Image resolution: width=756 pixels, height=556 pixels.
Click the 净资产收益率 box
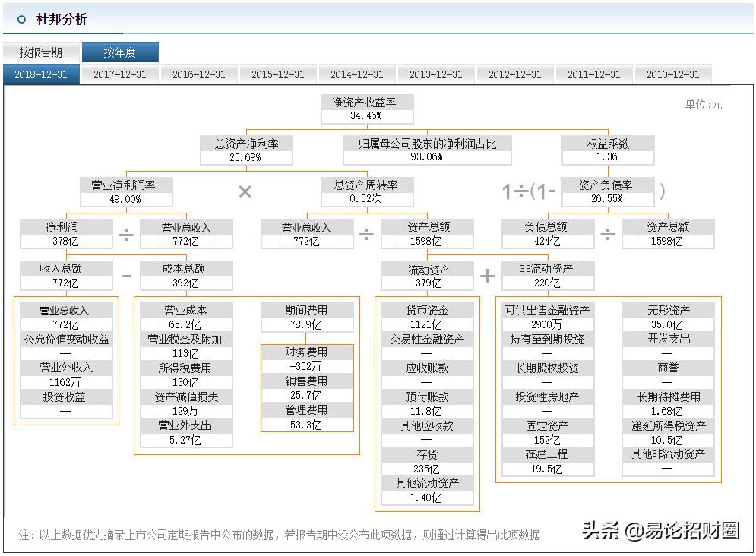pyautogui.click(x=366, y=109)
